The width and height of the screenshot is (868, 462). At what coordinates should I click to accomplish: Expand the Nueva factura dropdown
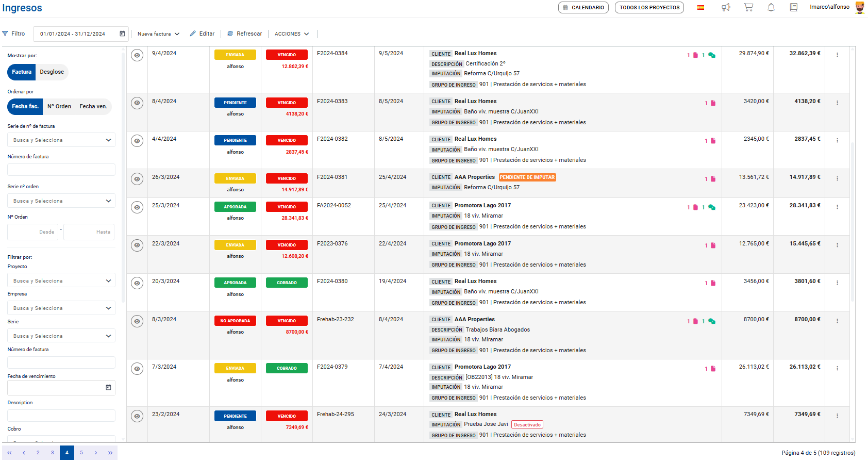pos(158,34)
